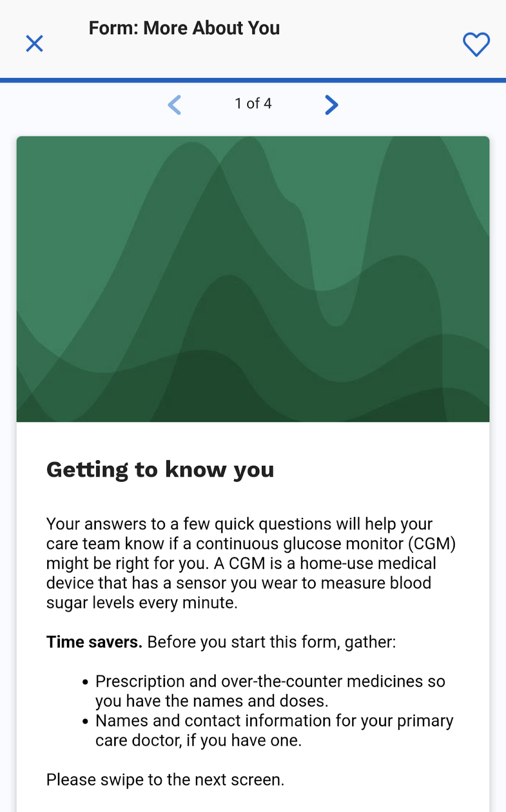The height and width of the screenshot is (812, 506).
Task: Click the primary care doctor bullet item
Action: pos(274,721)
